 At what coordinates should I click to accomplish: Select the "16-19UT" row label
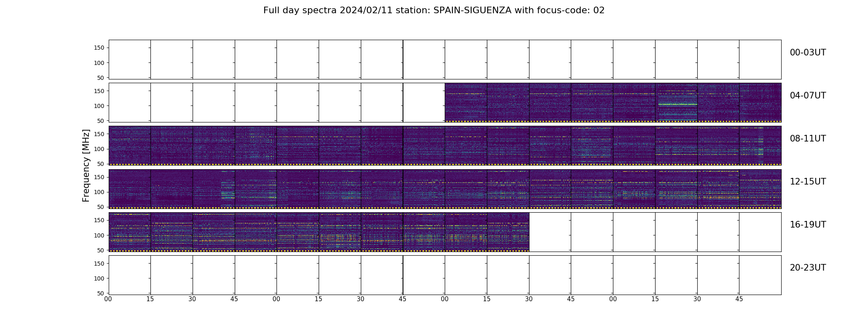click(808, 225)
